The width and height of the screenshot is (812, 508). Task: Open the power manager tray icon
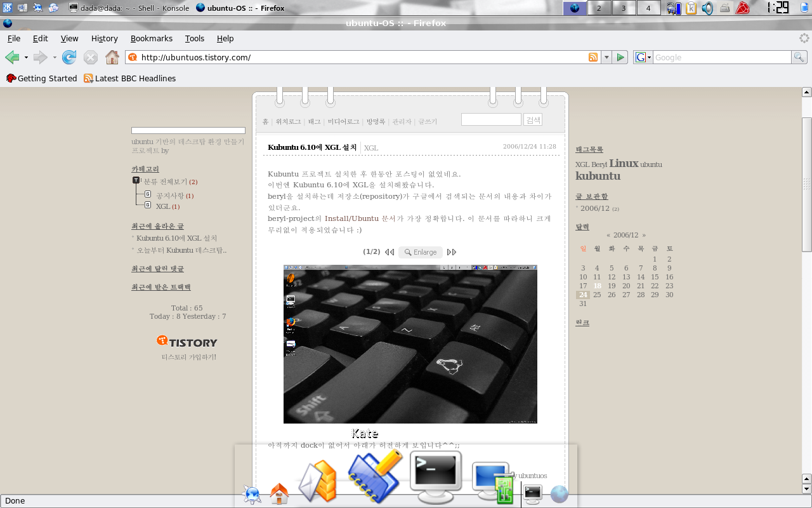point(673,8)
